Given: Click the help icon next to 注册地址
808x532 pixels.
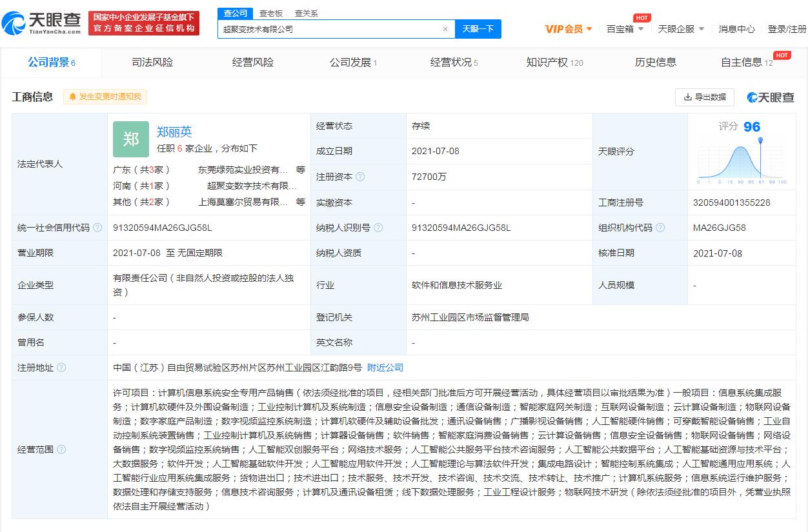Looking at the screenshot, I should point(61,368).
